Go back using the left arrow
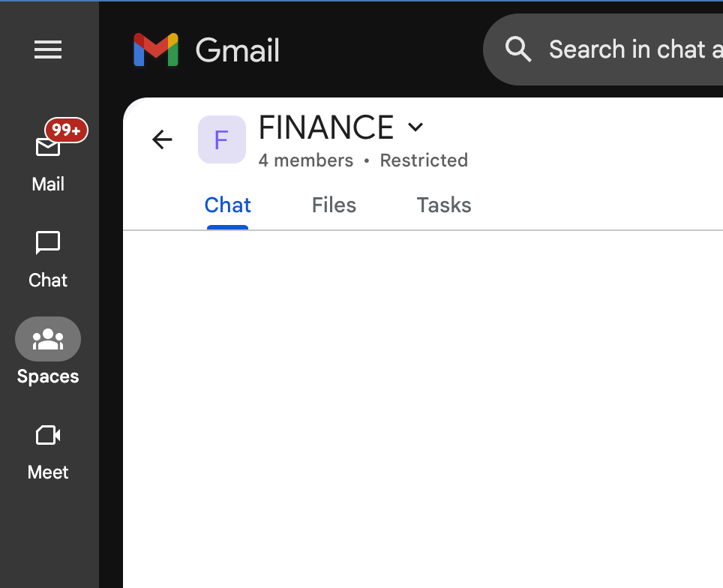723x588 pixels. click(162, 139)
